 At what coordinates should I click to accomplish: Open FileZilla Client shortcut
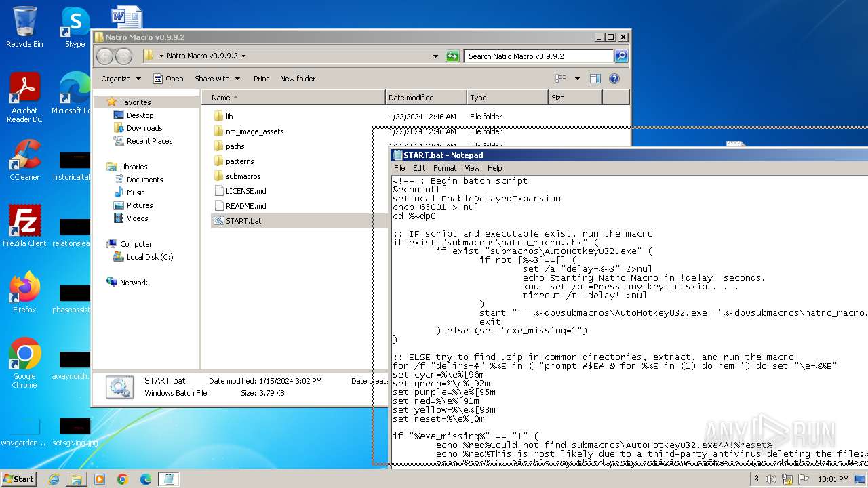[x=24, y=226]
